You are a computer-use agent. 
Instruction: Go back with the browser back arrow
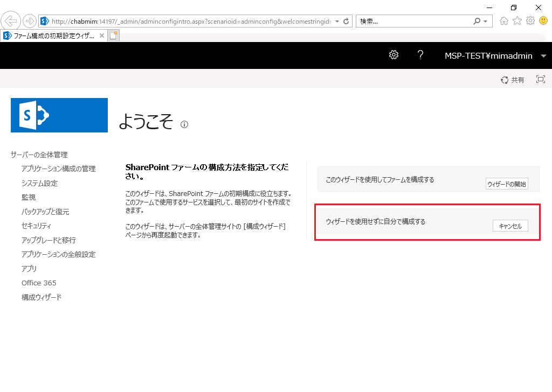(11, 21)
